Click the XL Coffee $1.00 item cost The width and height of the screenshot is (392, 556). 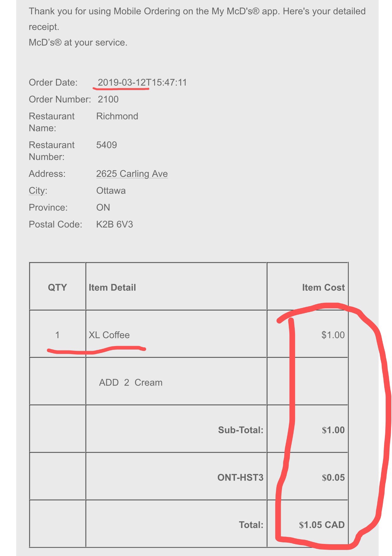[333, 335]
